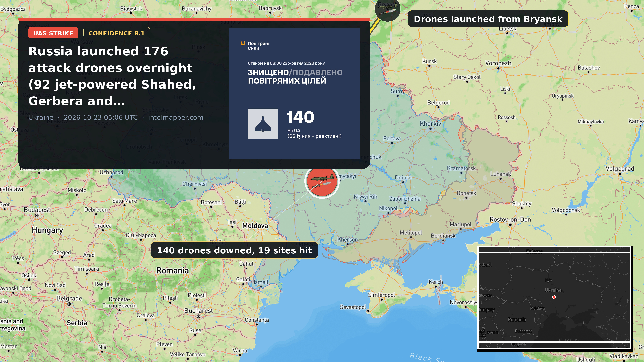The width and height of the screenshot is (644, 362).
Task: Click the '140' count in infographic
Action: (300, 117)
